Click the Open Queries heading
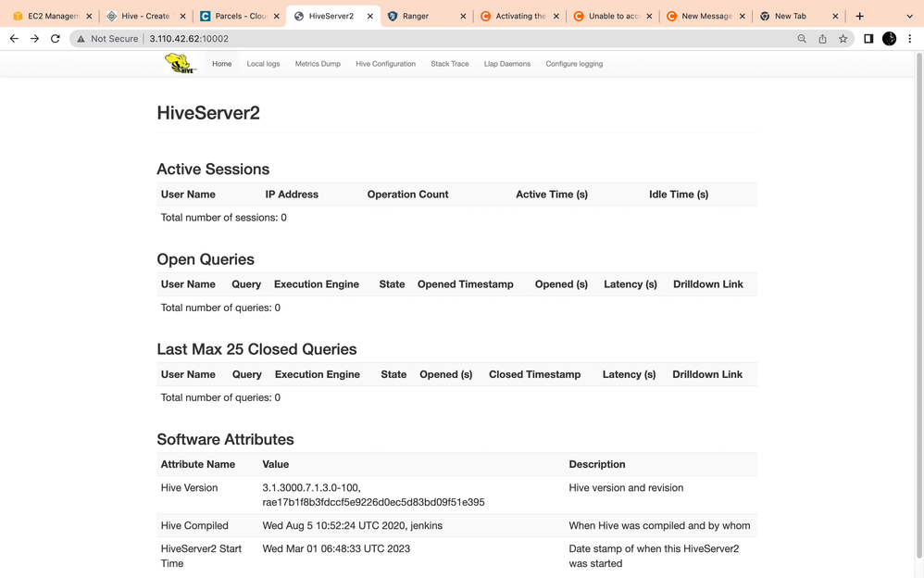Screen dimensions: 924x578 205,259
